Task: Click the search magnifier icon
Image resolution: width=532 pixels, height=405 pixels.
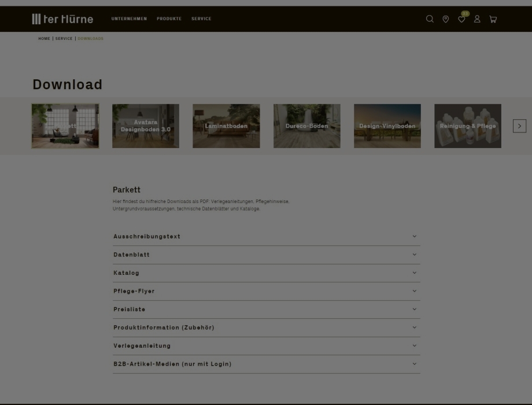Action: tap(430, 19)
